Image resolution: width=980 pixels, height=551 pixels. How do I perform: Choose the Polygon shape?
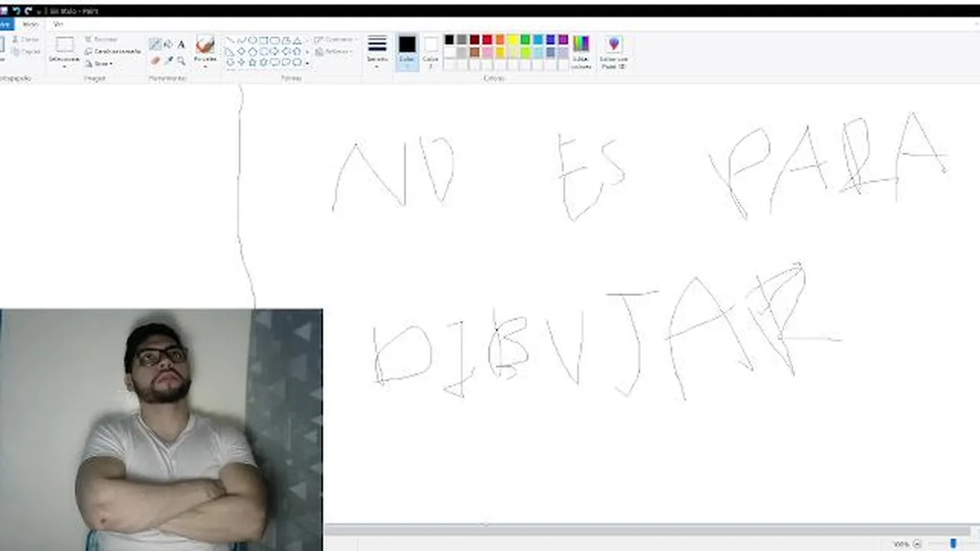pyautogui.click(x=286, y=40)
